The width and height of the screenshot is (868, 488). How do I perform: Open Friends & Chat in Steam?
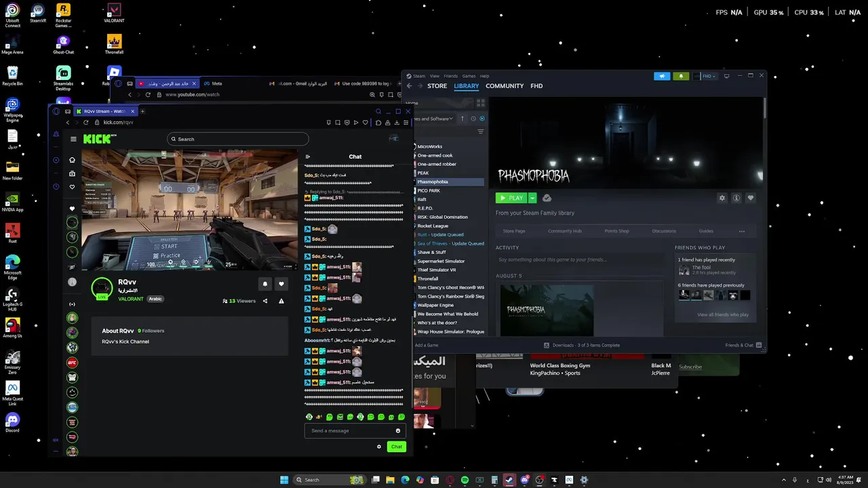coord(743,345)
